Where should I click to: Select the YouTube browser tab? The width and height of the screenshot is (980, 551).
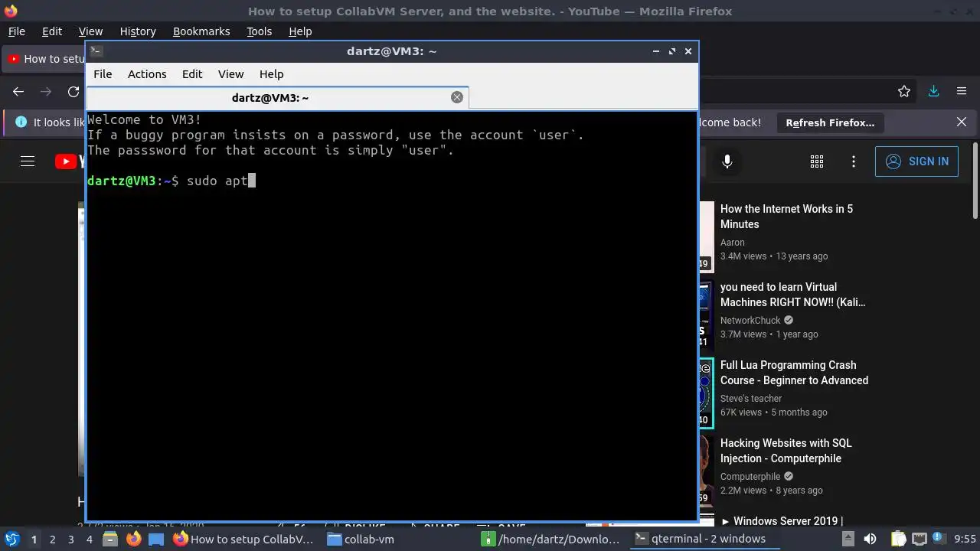coord(44,59)
